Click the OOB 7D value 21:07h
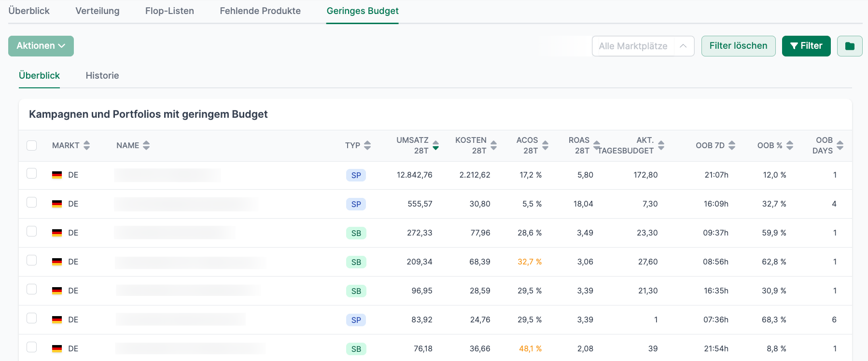The image size is (868, 361). click(716, 175)
